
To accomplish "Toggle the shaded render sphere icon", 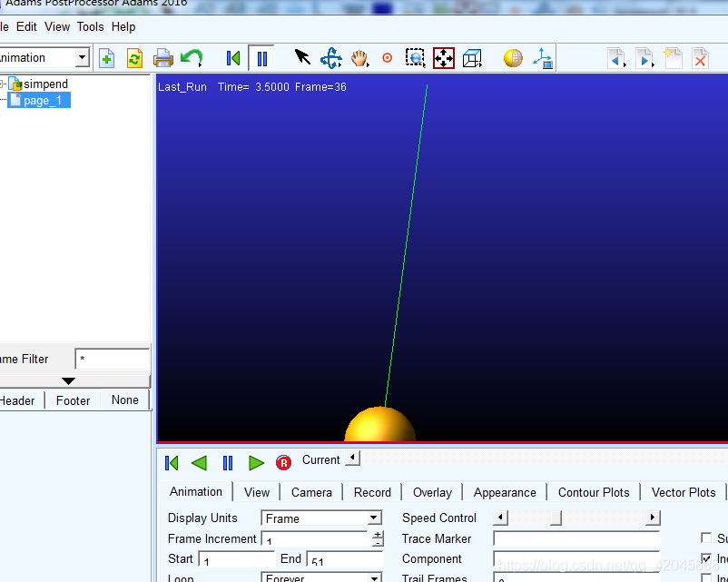I will coord(513,59).
